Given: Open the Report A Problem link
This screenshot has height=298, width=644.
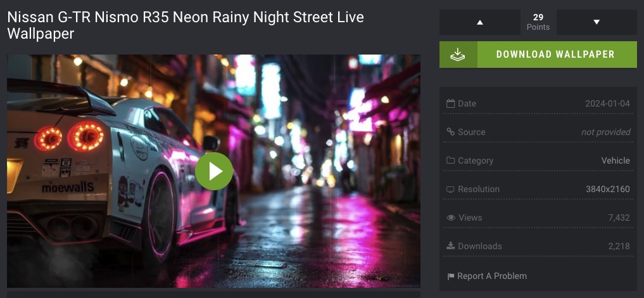Looking at the screenshot, I should click(x=491, y=276).
